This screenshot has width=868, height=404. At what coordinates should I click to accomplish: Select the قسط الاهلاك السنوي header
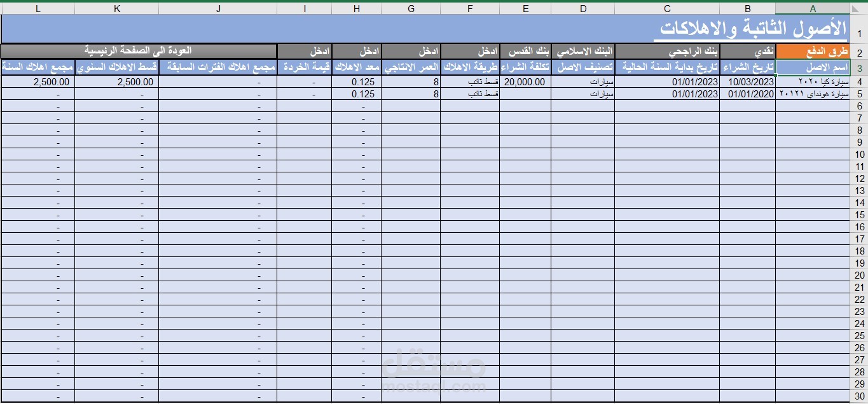point(117,67)
